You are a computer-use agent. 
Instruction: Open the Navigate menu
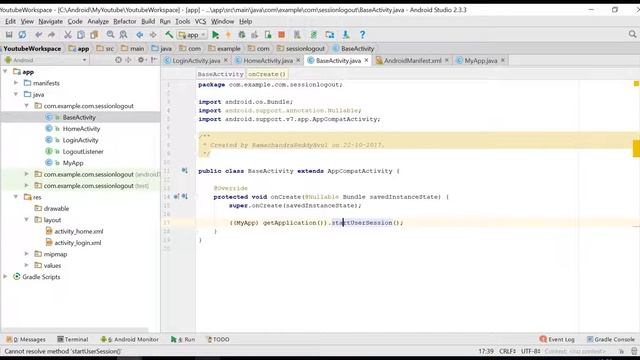point(51,21)
